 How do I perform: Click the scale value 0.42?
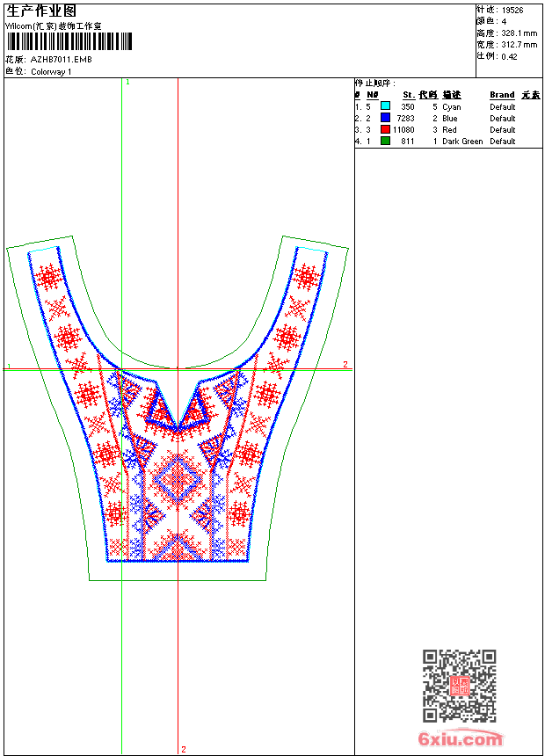[x=509, y=57]
